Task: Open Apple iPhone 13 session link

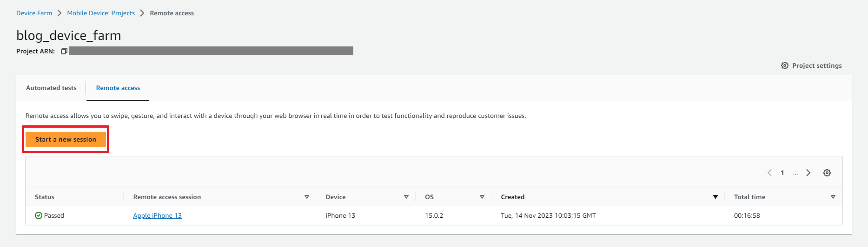Action: (157, 215)
